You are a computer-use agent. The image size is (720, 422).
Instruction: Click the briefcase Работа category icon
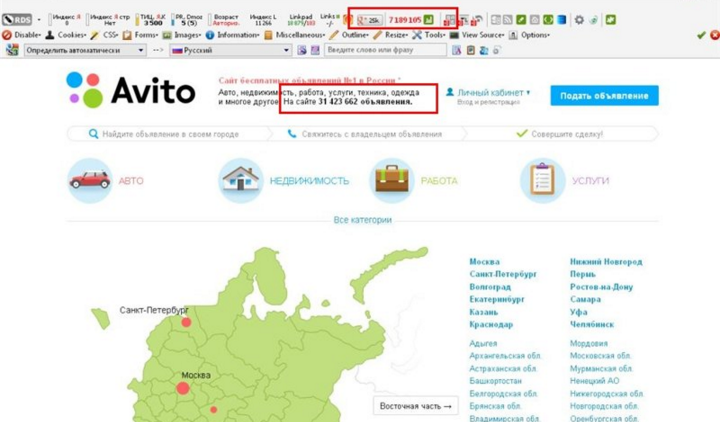(x=392, y=180)
